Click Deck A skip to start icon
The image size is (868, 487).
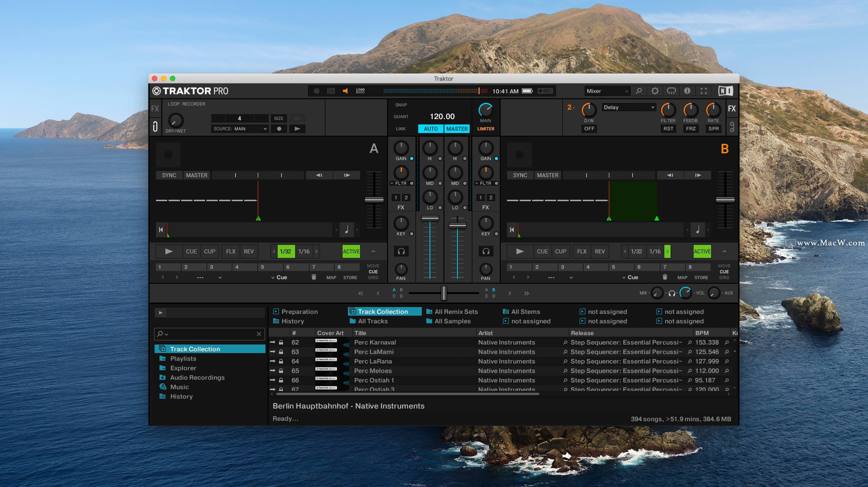(161, 230)
